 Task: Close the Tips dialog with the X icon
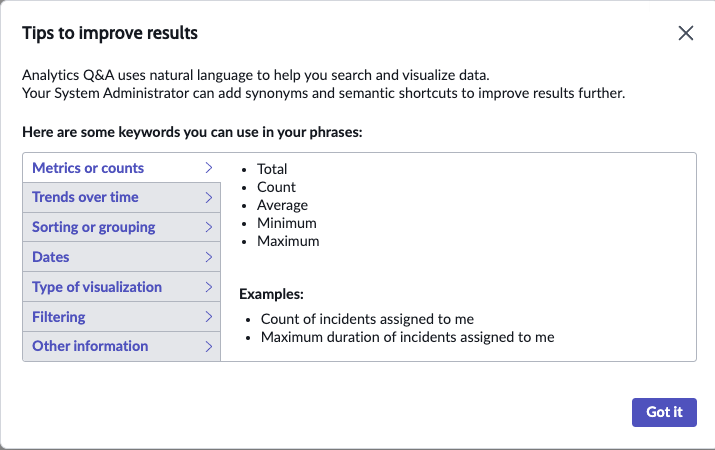[685, 33]
